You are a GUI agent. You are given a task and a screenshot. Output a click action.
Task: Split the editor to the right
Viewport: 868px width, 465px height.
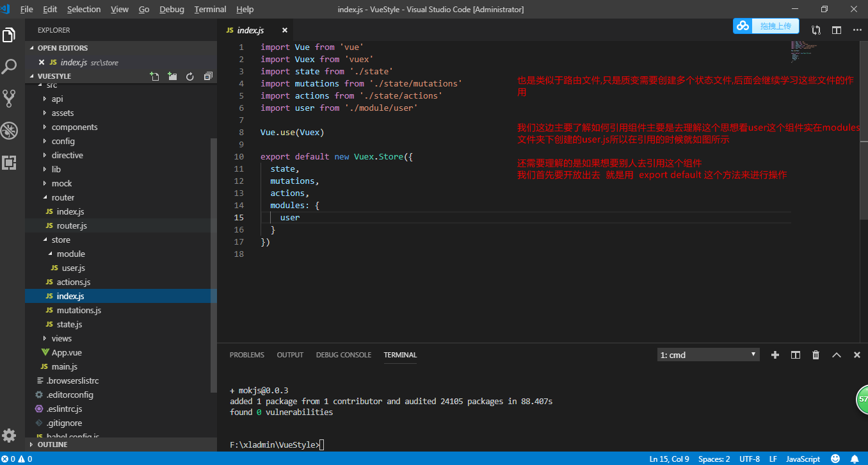pyautogui.click(x=837, y=30)
